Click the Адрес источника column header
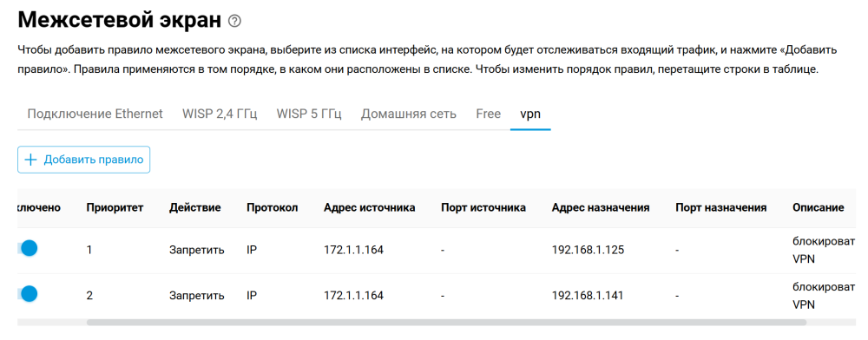The width and height of the screenshot is (868, 340). point(370,208)
